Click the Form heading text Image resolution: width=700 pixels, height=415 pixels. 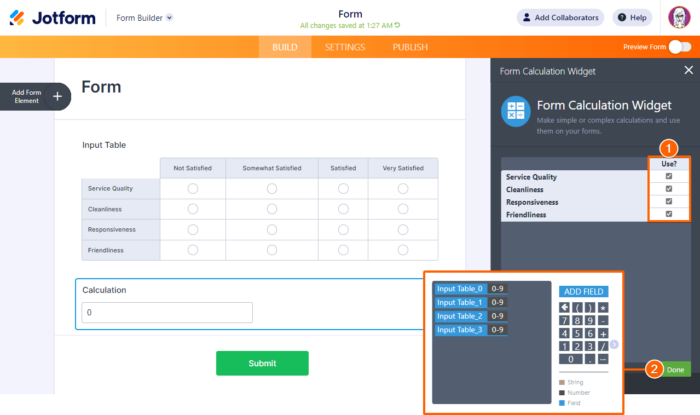click(x=101, y=87)
